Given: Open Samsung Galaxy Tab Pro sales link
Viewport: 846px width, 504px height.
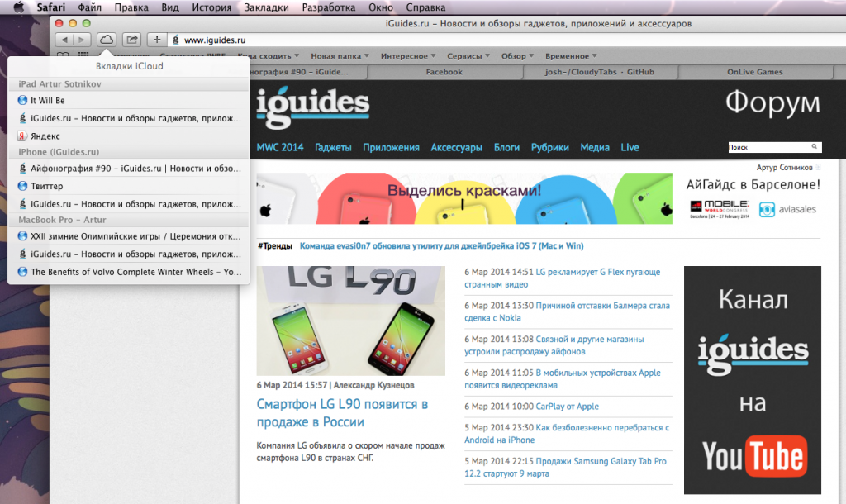Looking at the screenshot, I should coord(565,468).
